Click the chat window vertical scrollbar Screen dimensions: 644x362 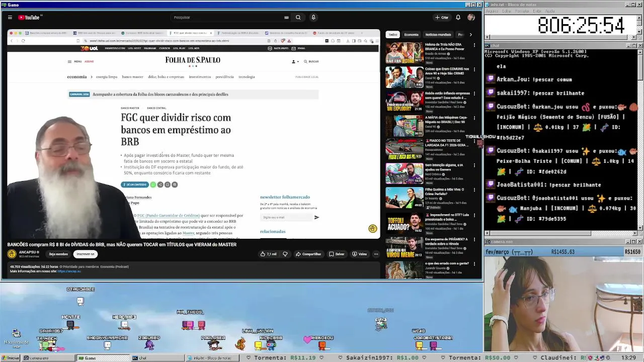tap(640, 139)
